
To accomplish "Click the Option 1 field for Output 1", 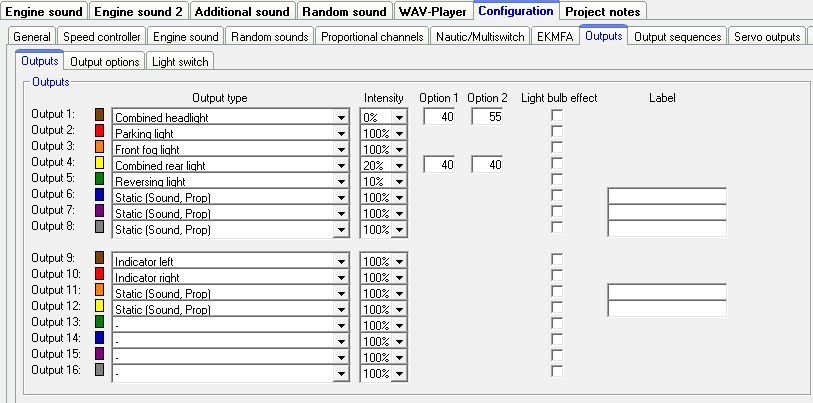I will (x=440, y=117).
